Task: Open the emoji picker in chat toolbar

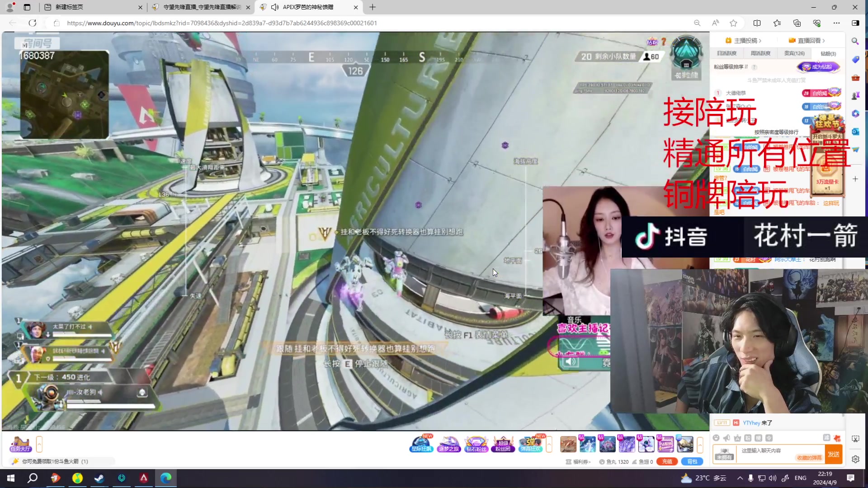Action: click(x=716, y=438)
